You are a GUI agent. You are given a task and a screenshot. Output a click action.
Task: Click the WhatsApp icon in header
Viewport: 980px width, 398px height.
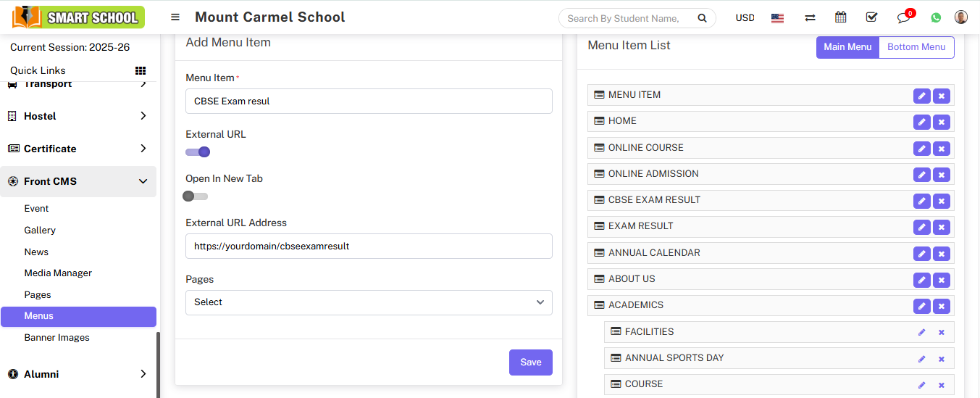pyautogui.click(x=937, y=17)
